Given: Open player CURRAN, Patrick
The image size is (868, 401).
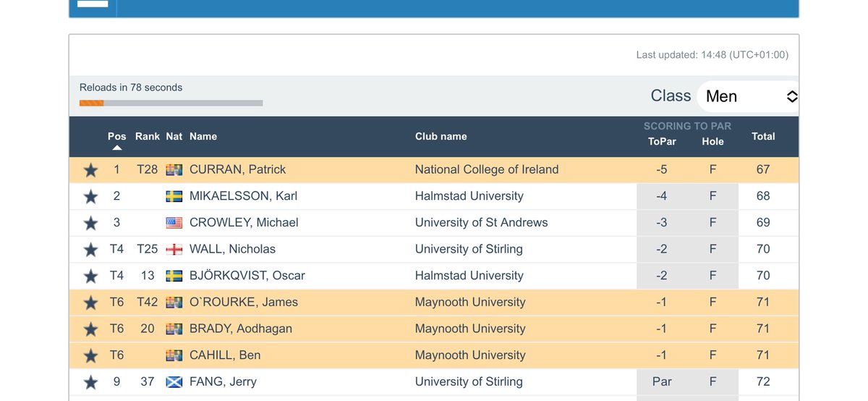Looking at the screenshot, I should [x=237, y=169].
